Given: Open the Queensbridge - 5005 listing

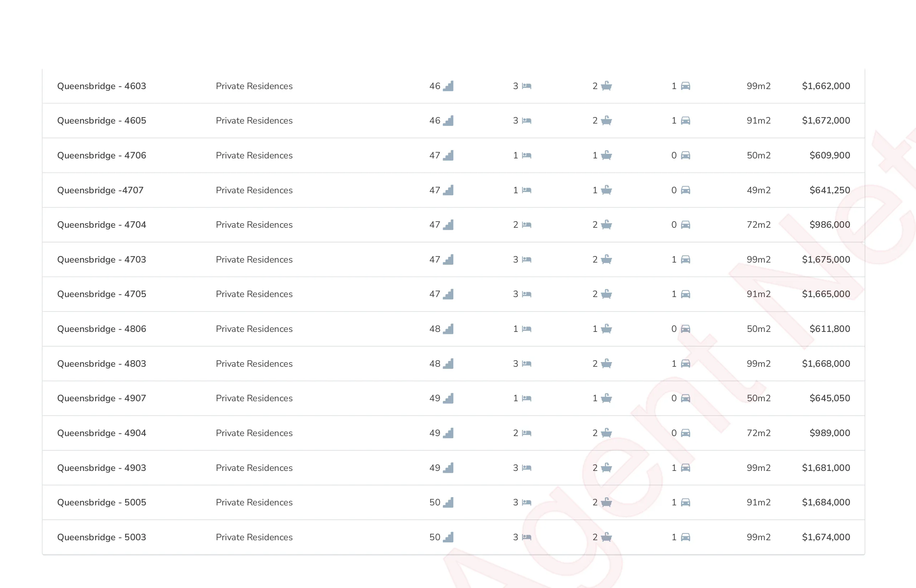Looking at the screenshot, I should [x=102, y=503].
